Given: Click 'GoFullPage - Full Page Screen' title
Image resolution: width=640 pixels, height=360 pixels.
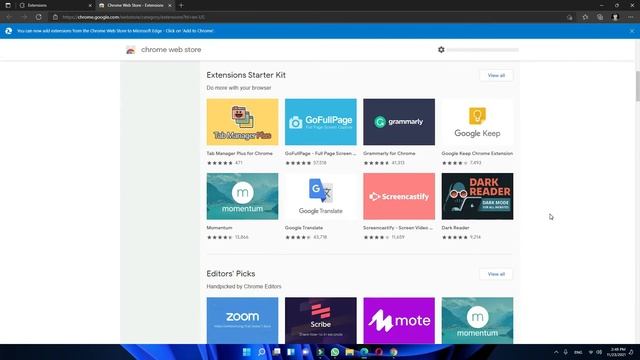Looking at the screenshot, I should click(x=320, y=153).
